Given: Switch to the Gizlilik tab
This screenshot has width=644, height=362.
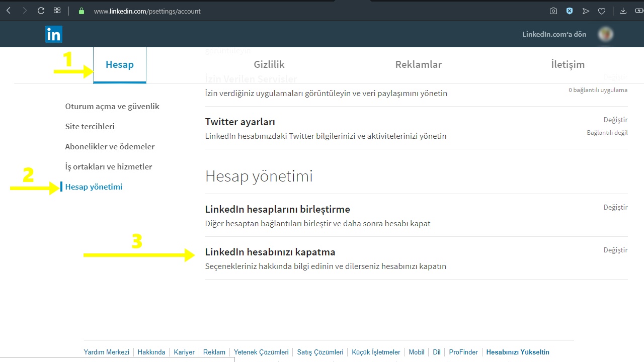Looking at the screenshot, I should click(269, 64).
